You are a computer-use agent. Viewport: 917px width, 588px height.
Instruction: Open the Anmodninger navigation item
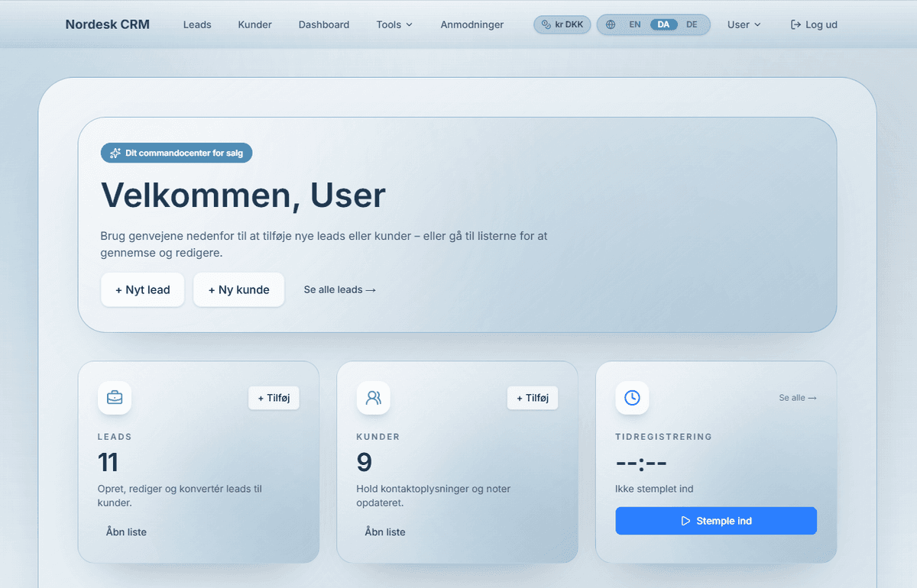click(x=471, y=24)
